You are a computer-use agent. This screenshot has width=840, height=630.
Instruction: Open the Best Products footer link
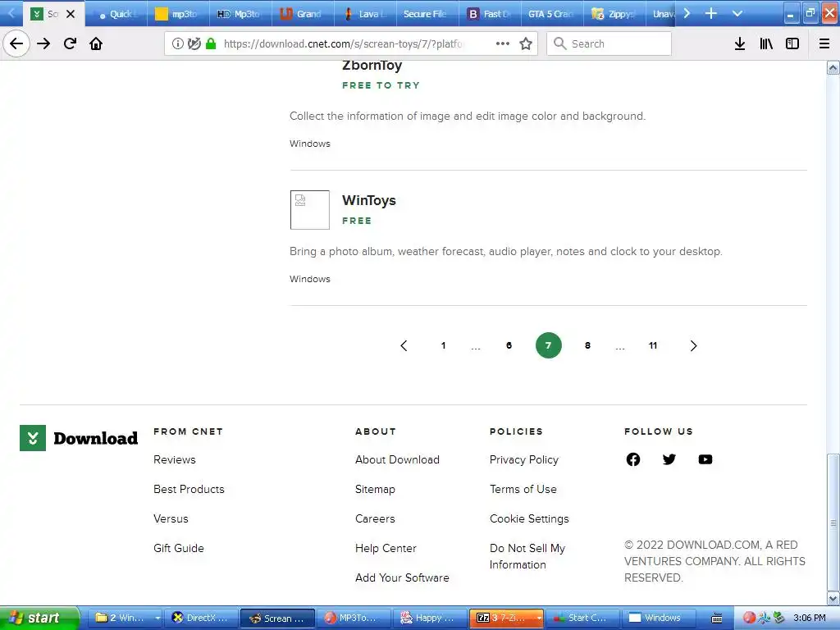pos(189,489)
